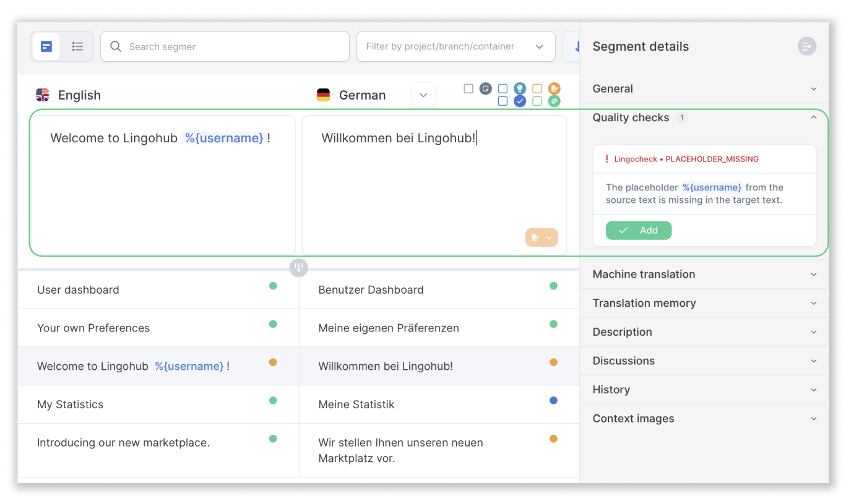Click the magnifier icon in the search bar
The height and width of the screenshot is (504, 846).
(x=115, y=46)
